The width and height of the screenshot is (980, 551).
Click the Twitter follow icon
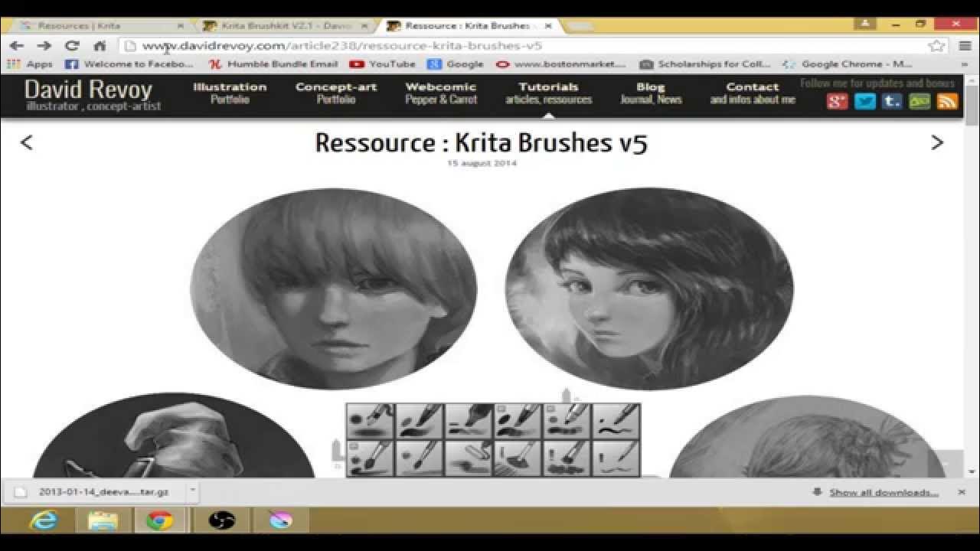[864, 101]
